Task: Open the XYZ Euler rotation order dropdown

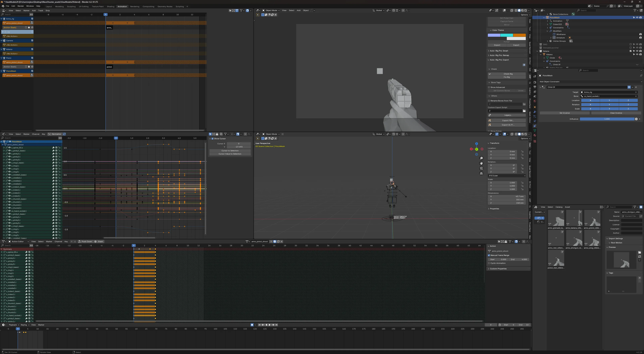Action: 507,176
